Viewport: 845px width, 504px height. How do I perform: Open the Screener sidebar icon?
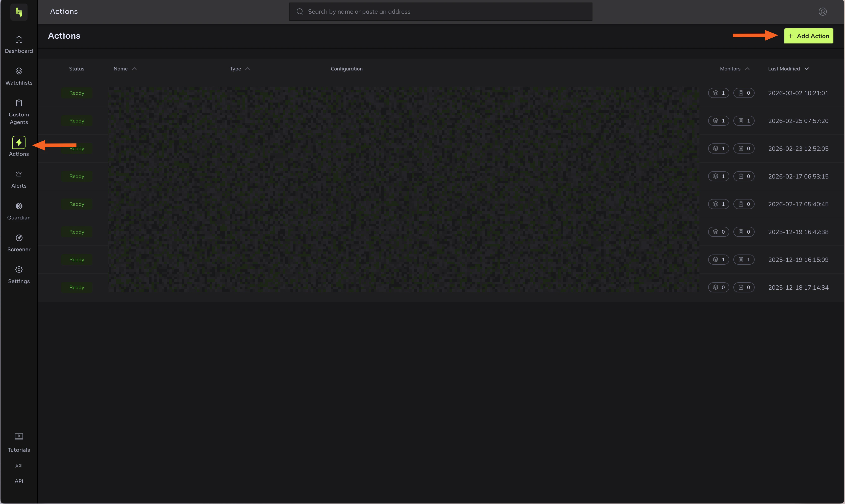click(x=19, y=238)
